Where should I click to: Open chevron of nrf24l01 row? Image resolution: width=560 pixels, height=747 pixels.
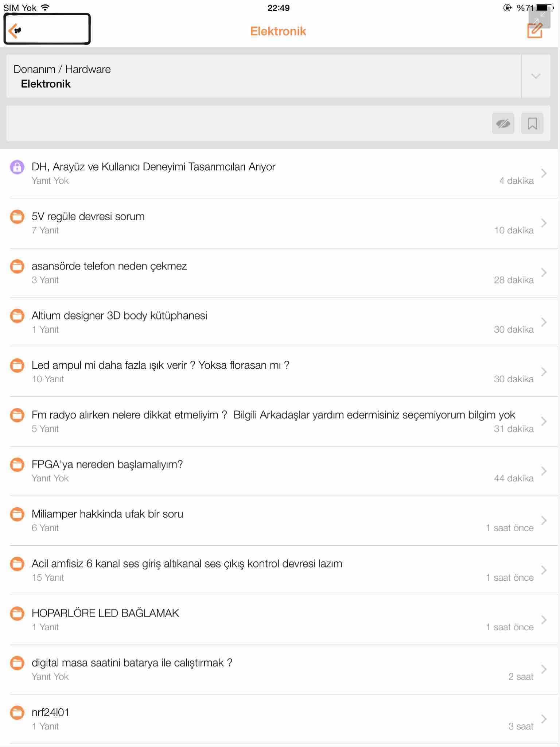[x=544, y=719]
